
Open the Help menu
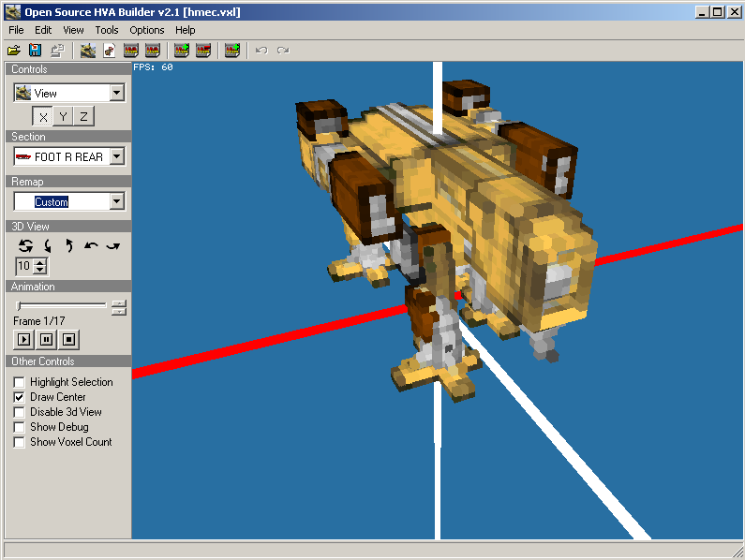click(x=185, y=30)
